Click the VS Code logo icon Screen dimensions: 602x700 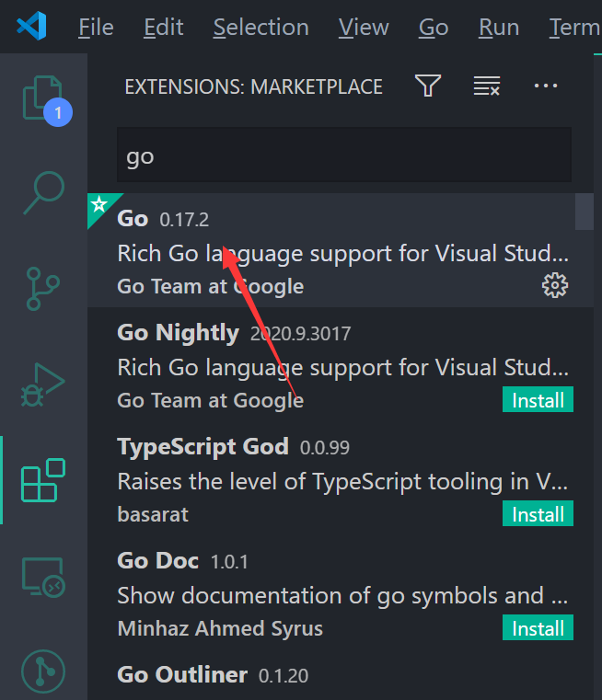click(31, 27)
